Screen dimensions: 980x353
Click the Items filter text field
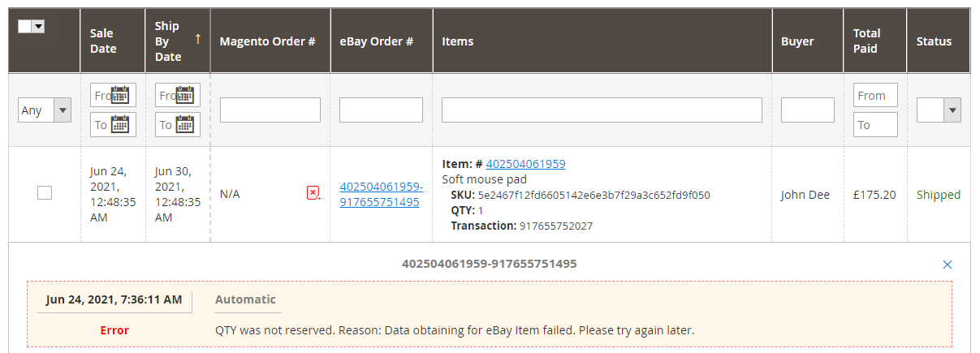click(x=602, y=110)
